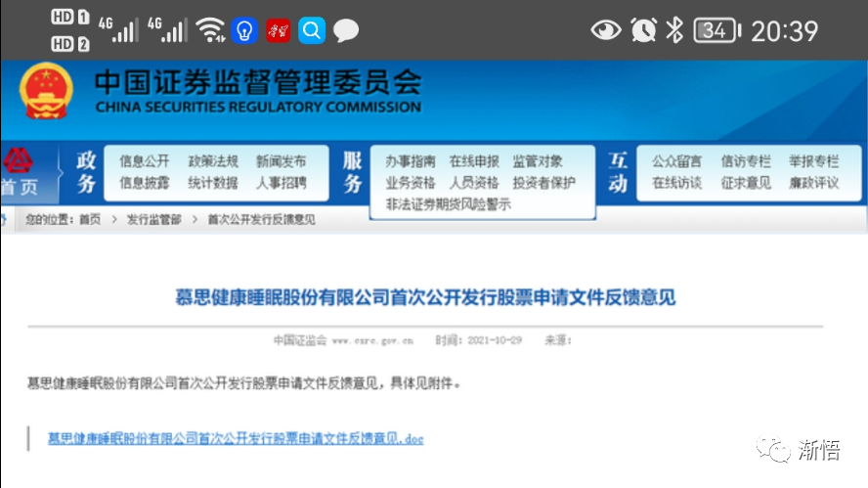This screenshot has width=868, height=488.
Task: Click the 互动 section heading
Action: [x=618, y=172]
